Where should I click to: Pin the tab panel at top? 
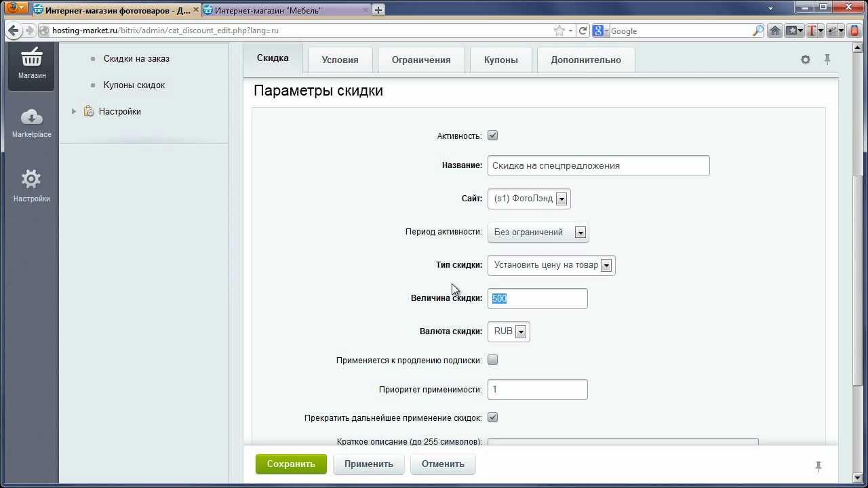click(x=827, y=60)
